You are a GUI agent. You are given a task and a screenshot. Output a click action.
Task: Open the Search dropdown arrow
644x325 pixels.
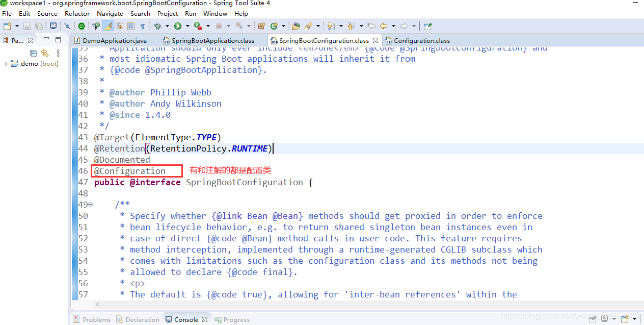point(318,26)
